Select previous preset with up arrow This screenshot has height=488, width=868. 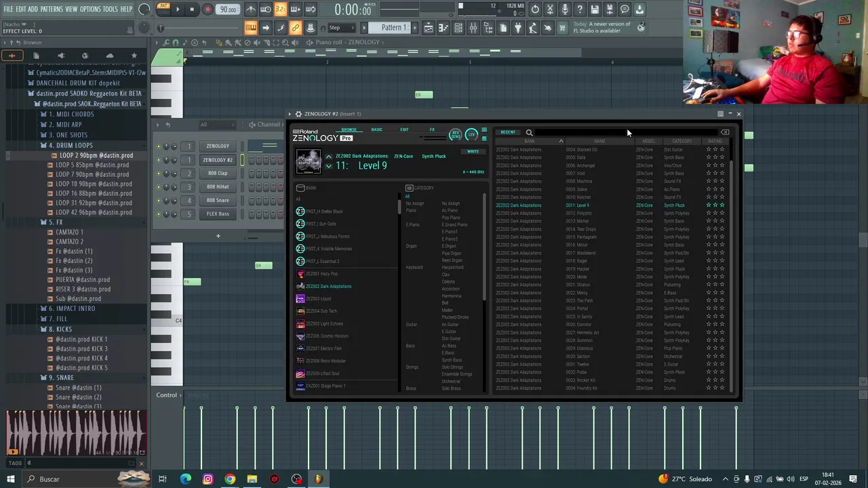pyautogui.click(x=329, y=157)
